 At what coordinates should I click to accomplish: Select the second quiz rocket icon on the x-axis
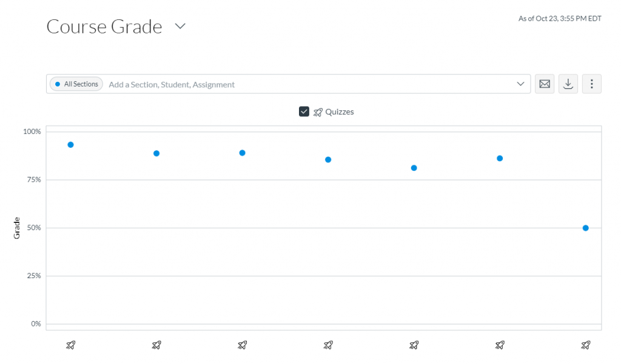[x=156, y=345]
